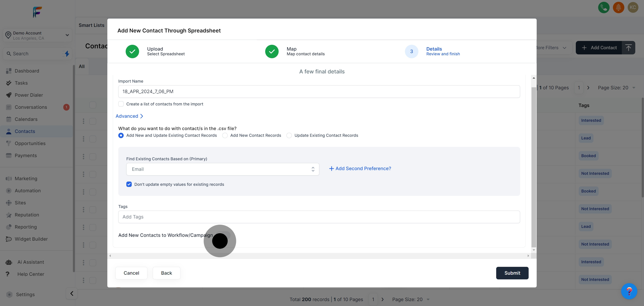
Task: Select Add New Contact Records radio
Action: click(225, 135)
